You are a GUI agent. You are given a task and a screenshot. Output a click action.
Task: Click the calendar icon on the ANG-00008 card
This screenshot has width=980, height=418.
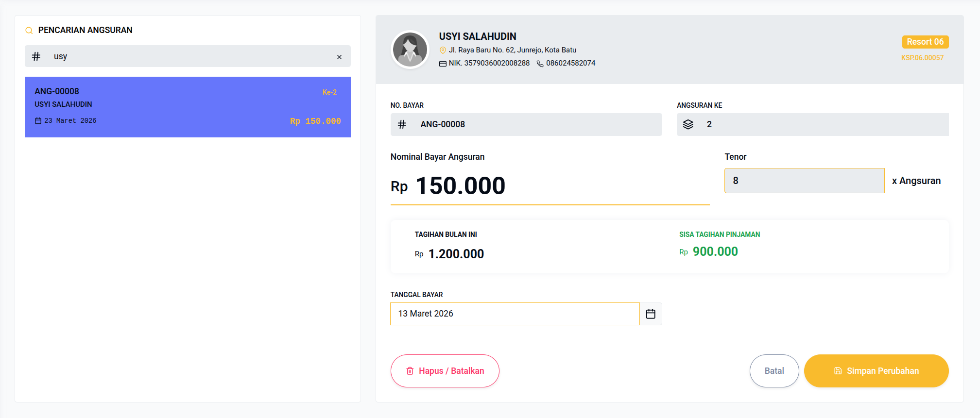tap(38, 120)
